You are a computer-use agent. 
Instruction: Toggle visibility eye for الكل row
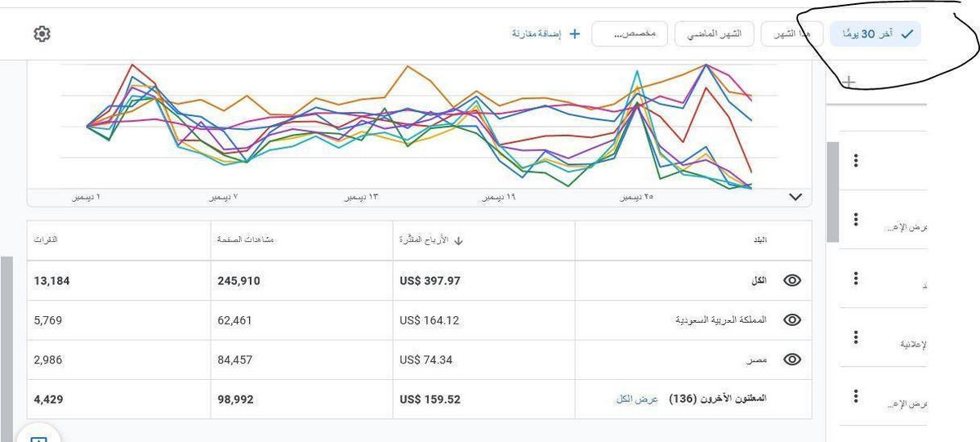point(791,280)
